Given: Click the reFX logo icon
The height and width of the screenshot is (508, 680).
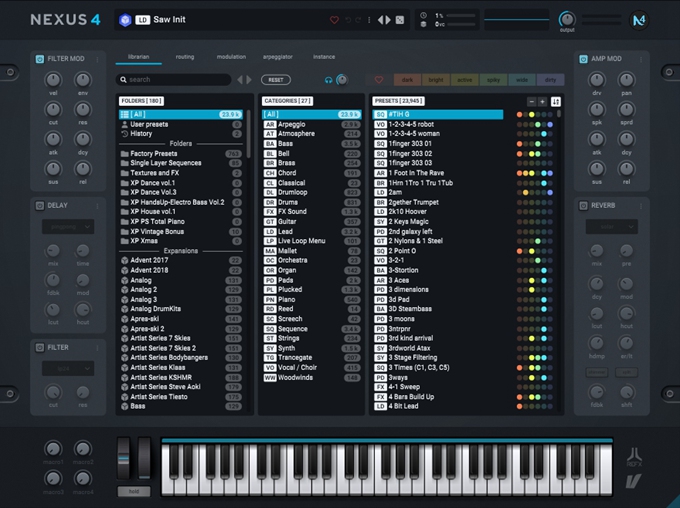Looking at the screenshot, I should click(x=634, y=457).
